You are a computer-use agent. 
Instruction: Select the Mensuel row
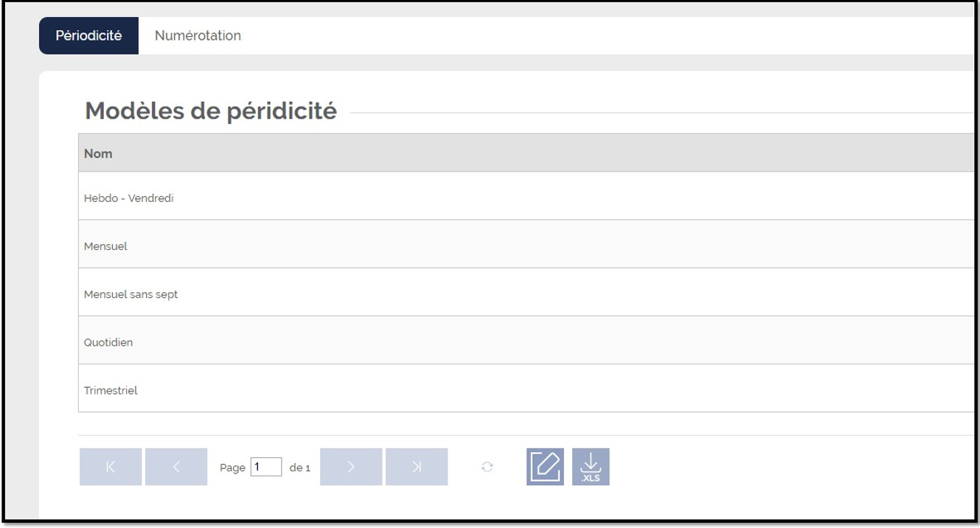[x=527, y=246]
